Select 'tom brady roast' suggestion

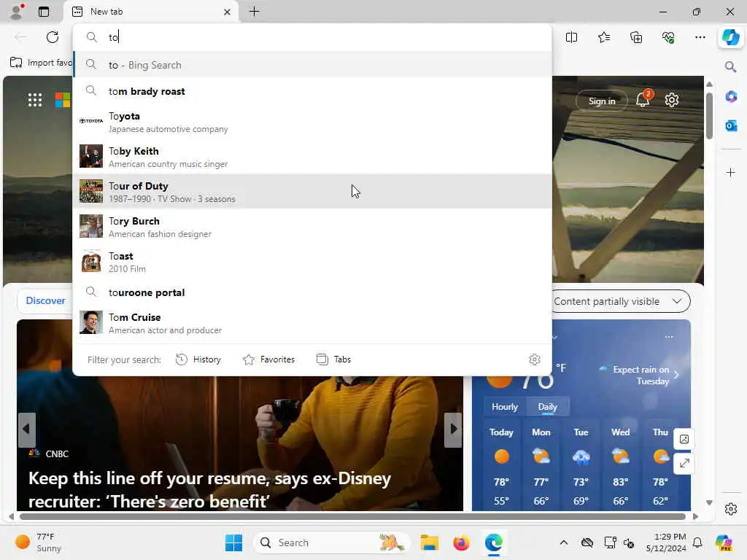tap(312, 91)
